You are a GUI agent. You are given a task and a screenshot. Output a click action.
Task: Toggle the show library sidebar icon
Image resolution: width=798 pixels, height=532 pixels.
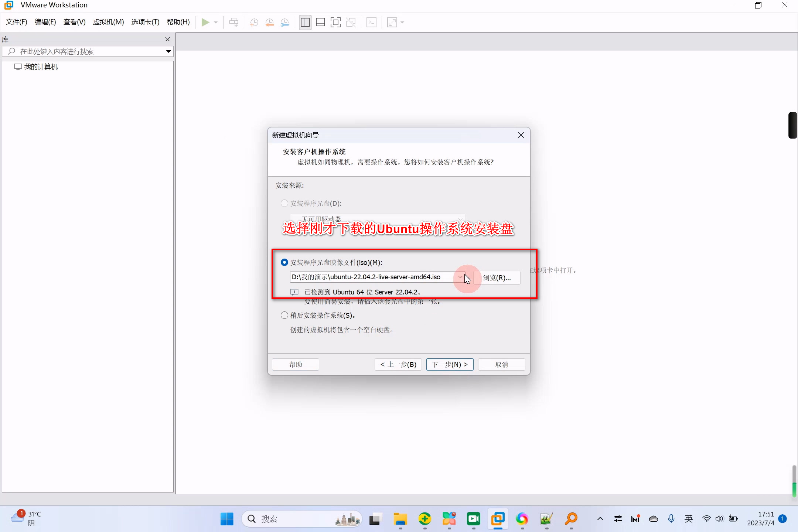[305, 23]
